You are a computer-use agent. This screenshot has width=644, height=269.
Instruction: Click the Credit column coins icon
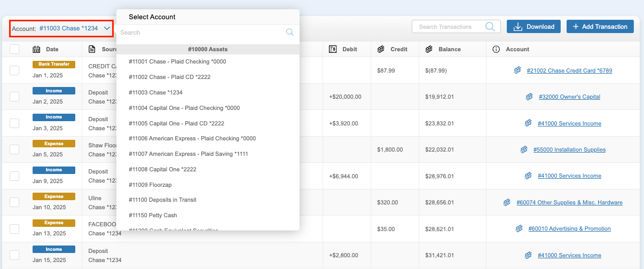(381, 49)
